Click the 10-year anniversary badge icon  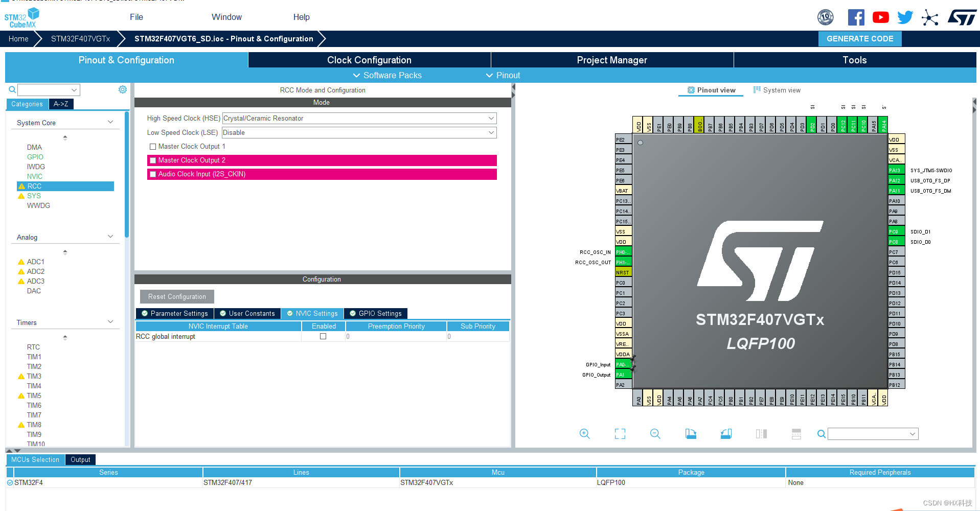825,17
